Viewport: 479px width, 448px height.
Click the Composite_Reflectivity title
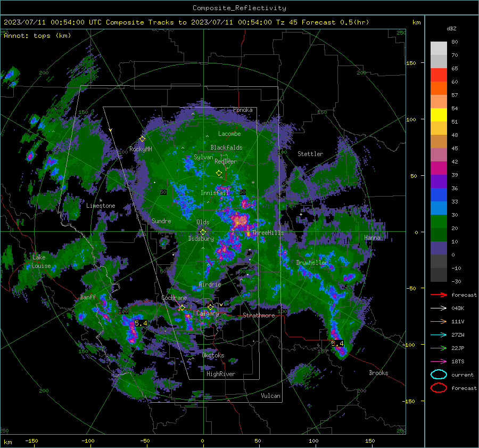click(x=240, y=8)
